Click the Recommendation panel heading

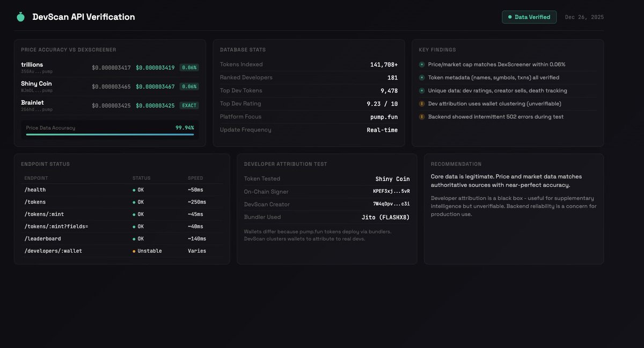pos(456,164)
